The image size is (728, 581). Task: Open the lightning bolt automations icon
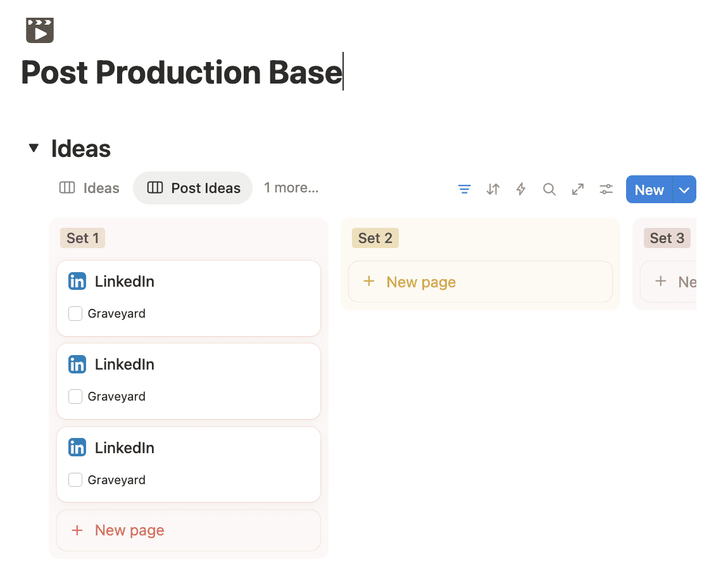[x=521, y=189]
